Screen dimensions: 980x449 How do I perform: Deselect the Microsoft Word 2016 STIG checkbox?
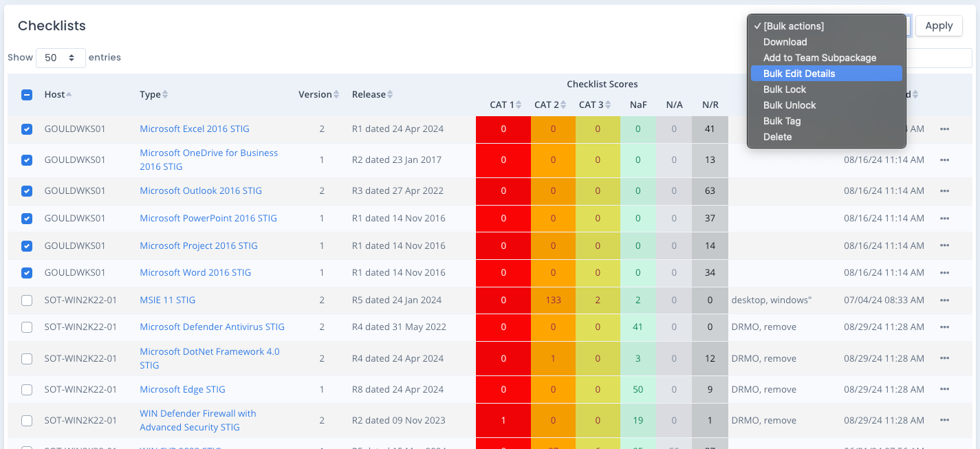(27, 273)
